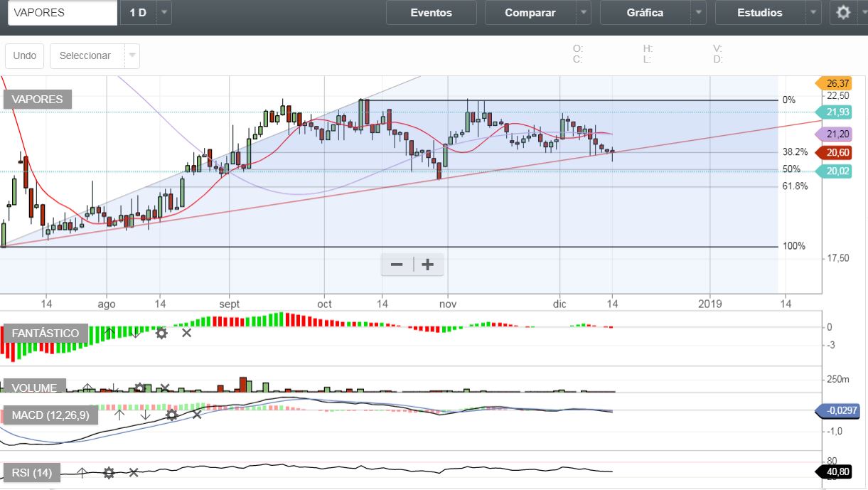Screen dimensions: 868x490
Task: Open FANTÁSTICO indicator settings gear
Action: 161,333
